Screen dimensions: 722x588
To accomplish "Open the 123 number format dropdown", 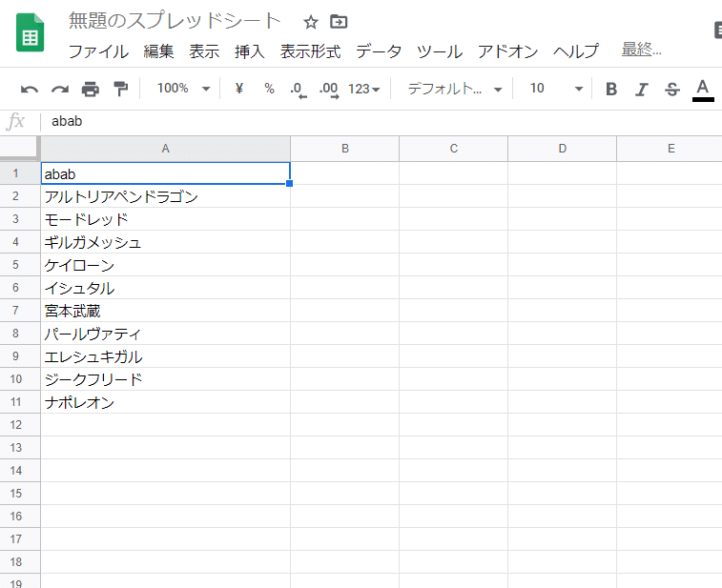I will [x=363, y=89].
